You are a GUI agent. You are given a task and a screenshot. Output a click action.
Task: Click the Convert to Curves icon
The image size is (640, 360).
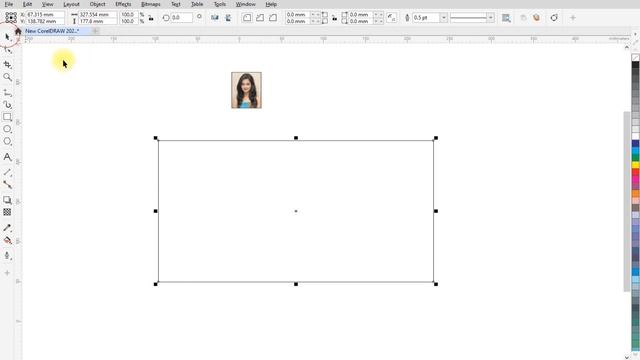tap(554, 18)
